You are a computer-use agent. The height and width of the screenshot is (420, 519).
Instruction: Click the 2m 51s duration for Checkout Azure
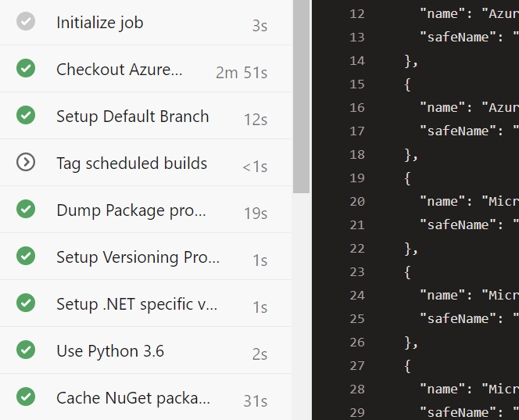point(242,73)
